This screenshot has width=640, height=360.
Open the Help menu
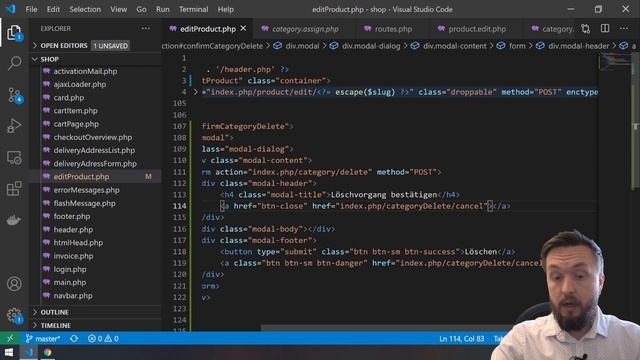(x=225, y=9)
